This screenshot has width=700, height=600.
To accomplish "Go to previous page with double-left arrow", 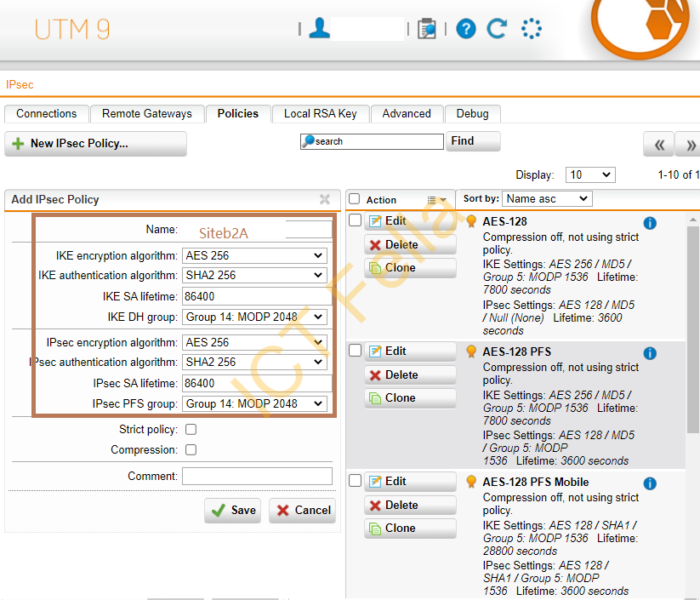I will pyautogui.click(x=659, y=145).
